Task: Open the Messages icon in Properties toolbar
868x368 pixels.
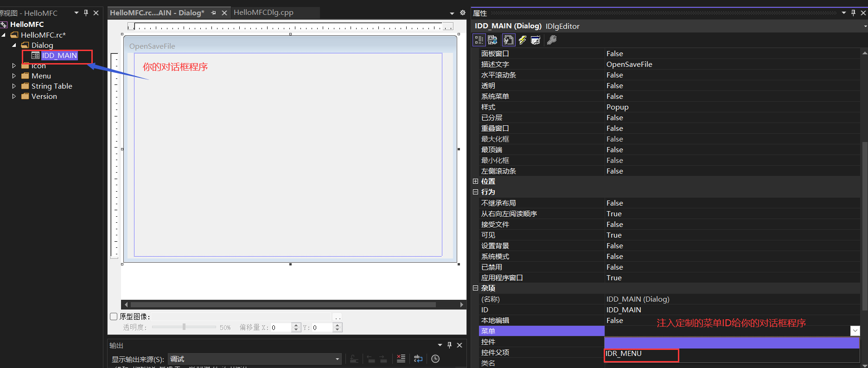Action: pos(536,40)
